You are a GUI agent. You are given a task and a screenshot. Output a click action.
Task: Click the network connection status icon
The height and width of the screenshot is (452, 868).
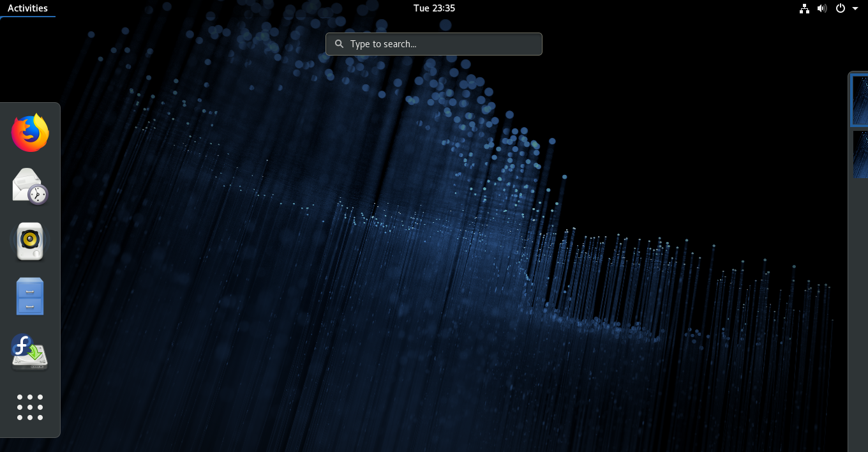[x=804, y=8]
